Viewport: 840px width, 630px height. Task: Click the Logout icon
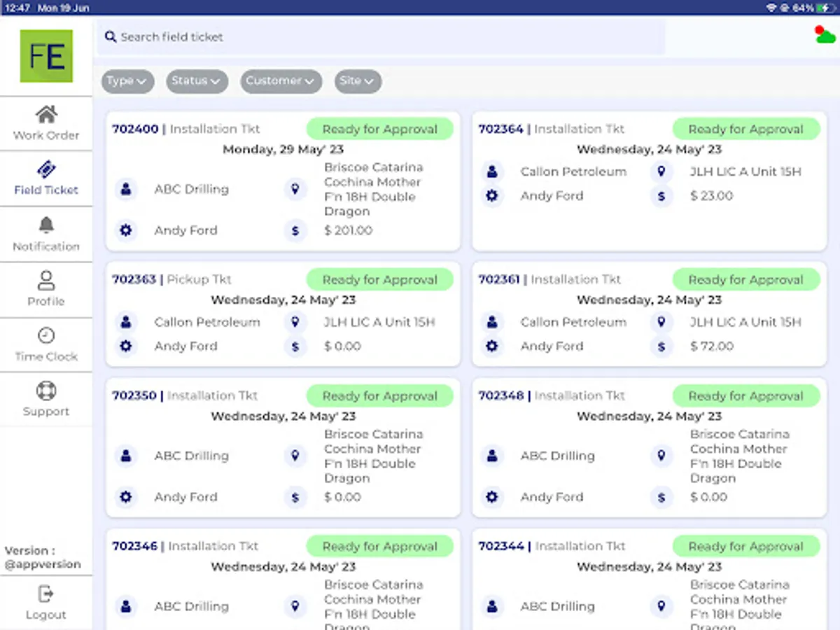[46, 594]
